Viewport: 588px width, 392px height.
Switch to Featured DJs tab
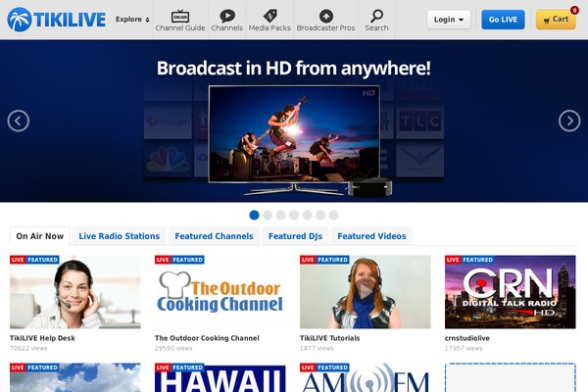(x=295, y=236)
